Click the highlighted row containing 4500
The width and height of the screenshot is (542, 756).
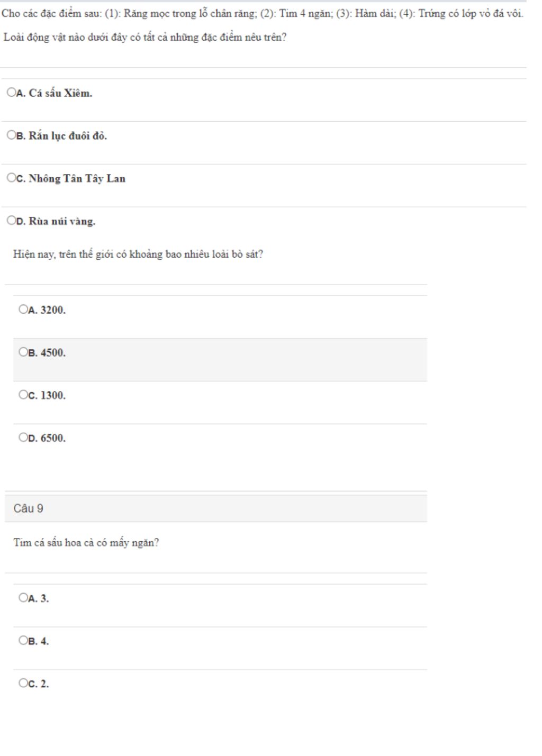coord(220,360)
